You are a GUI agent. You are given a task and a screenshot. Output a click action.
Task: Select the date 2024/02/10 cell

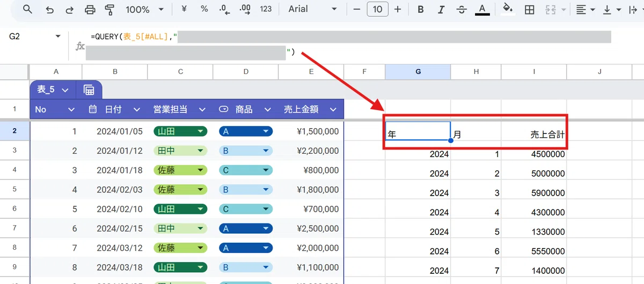point(115,209)
